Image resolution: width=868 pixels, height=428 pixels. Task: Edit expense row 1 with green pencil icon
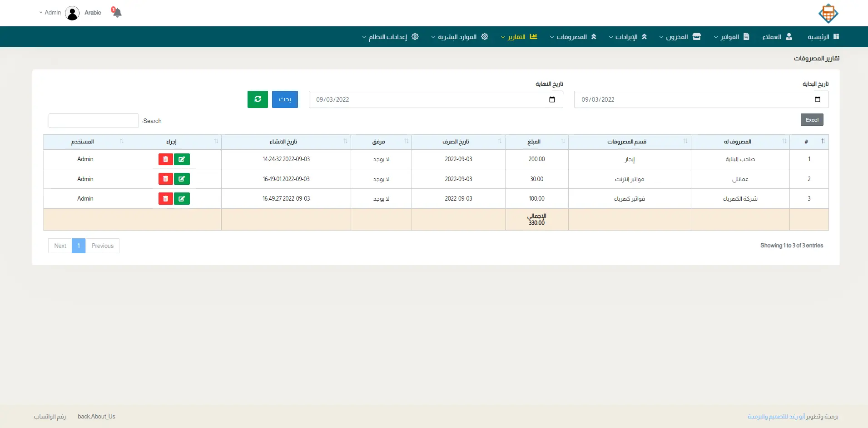pos(182,159)
